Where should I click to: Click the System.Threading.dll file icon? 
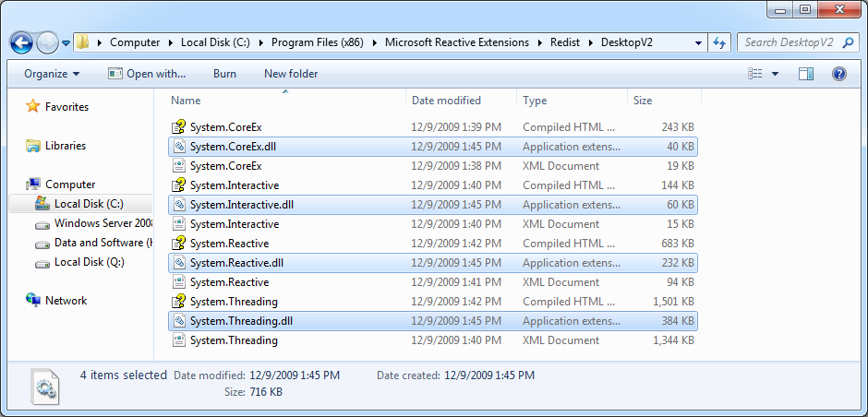178,321
